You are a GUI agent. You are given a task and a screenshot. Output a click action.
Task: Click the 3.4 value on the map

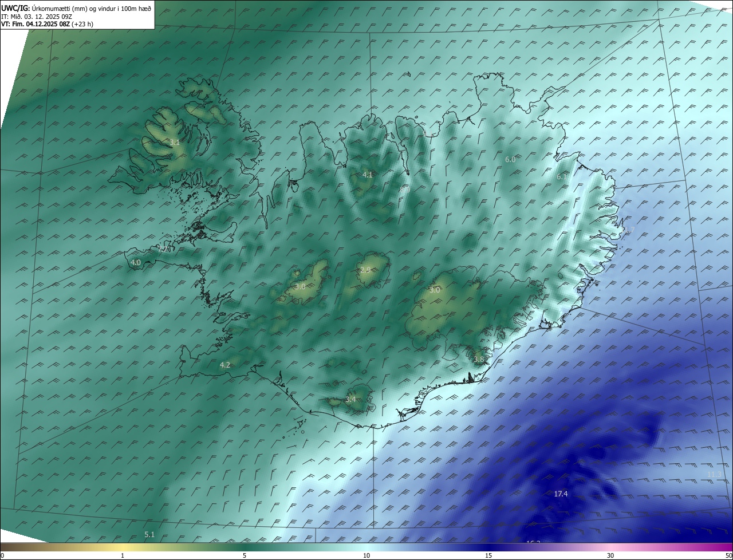pos(351,399)
